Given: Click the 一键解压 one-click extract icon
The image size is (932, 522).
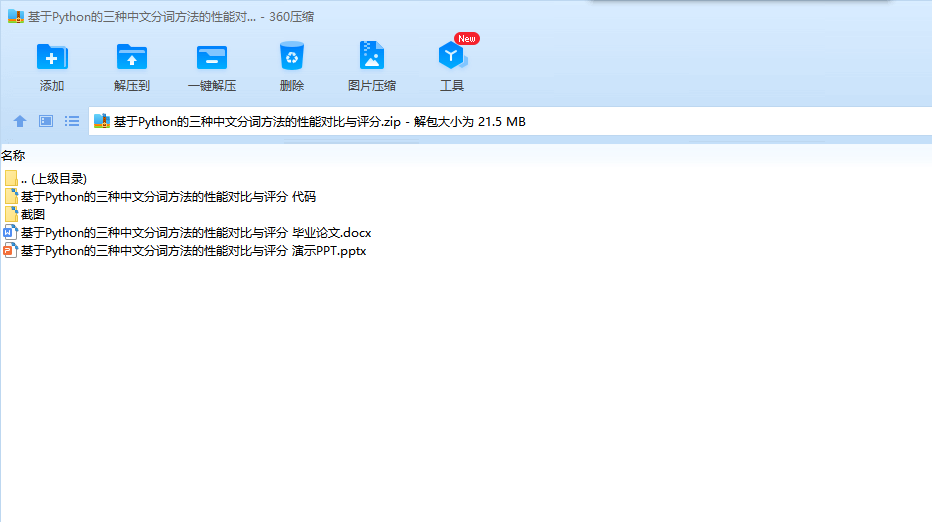Looking at the screenshot, I should (x=212, y=58).
